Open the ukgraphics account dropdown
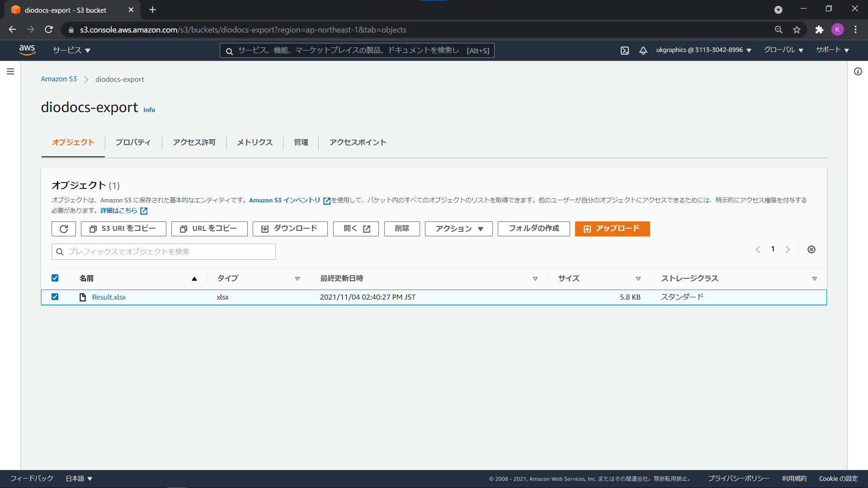This screenshot has width=868, height=488. point(703,50)
